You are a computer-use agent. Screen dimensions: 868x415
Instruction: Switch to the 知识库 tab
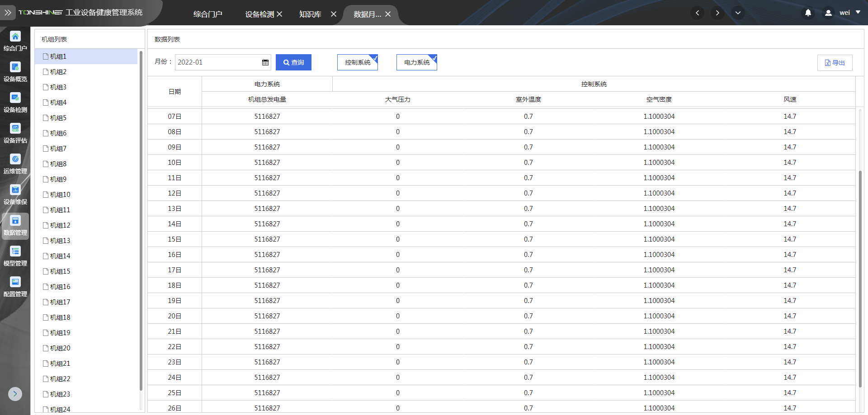[x=310, y=14]
